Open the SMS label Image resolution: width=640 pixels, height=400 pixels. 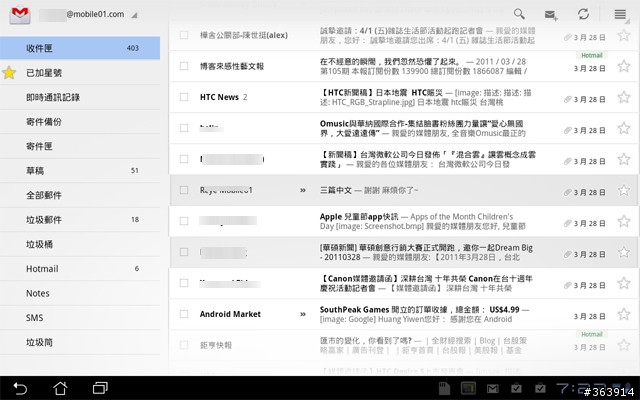(80, 318)
